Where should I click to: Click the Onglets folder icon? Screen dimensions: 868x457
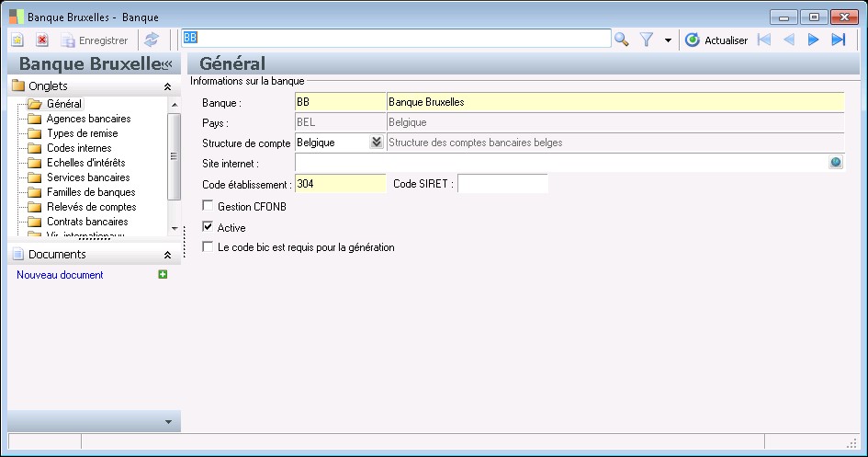click(18, 86)
